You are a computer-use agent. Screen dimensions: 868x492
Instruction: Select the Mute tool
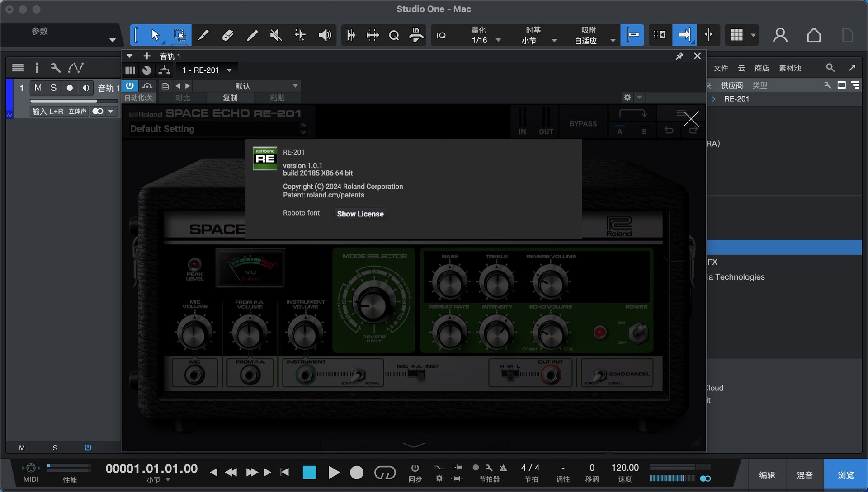(x=276, y=35)
